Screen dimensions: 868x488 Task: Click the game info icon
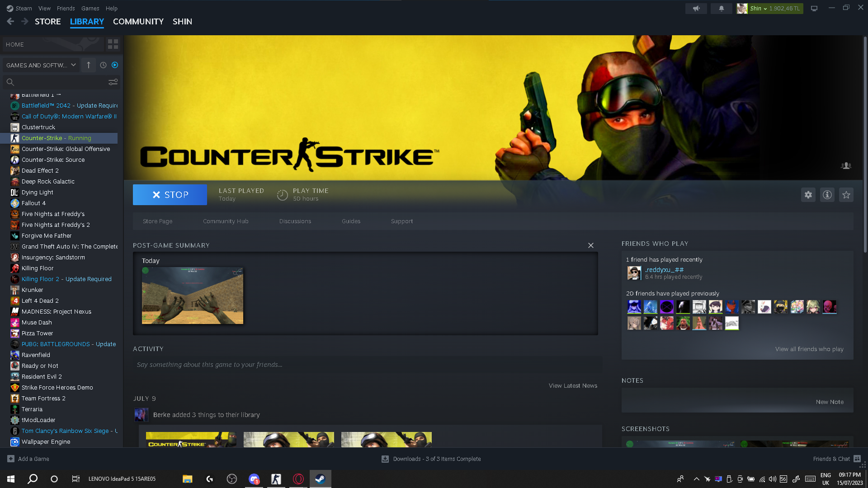pos(827,195)
